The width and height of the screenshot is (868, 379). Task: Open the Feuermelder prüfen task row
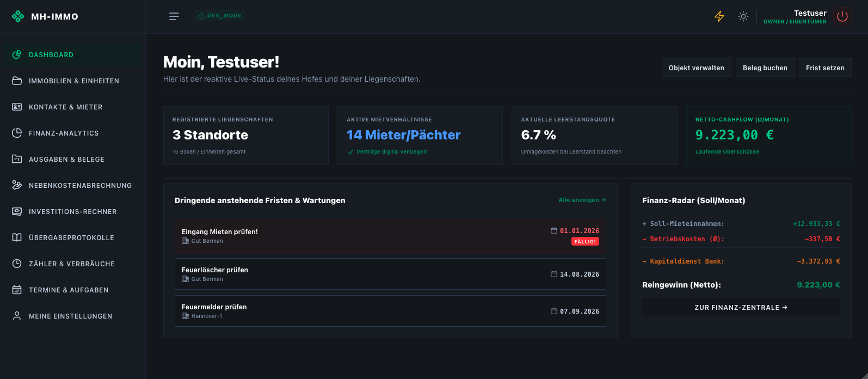[x=390, y=311]
